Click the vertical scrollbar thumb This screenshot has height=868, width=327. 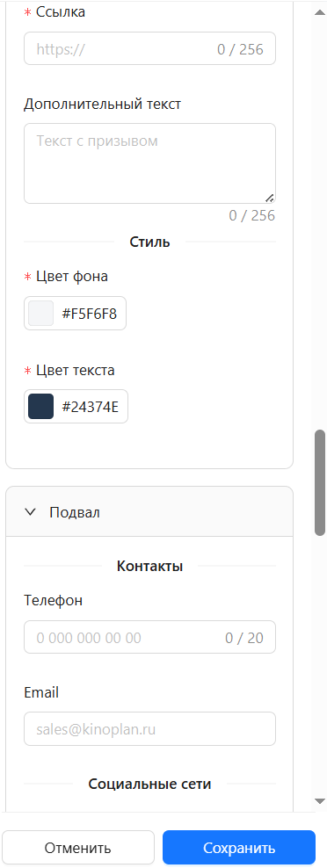pyautogui.click(x=320, y=482)
